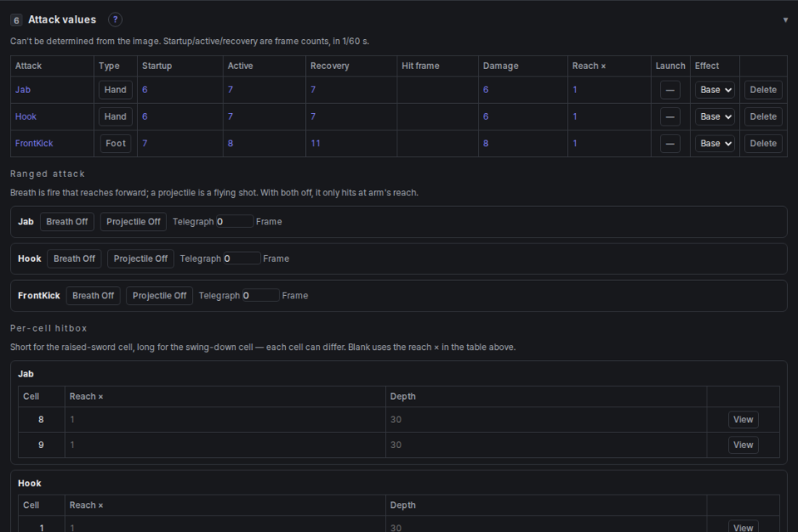The image size is (798, 532).
Task: Toggle Breath Off for Jab
Action: tap(67, 222)
